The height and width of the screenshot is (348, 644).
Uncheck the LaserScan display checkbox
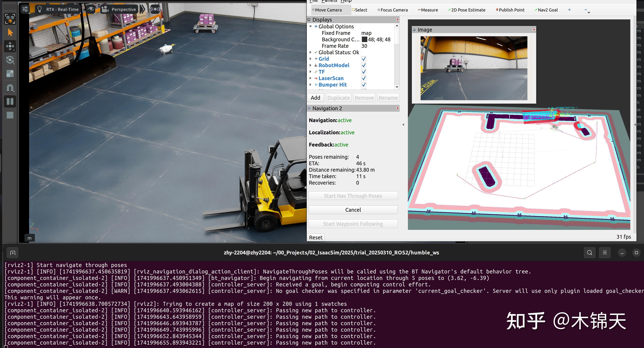point(364,78)
